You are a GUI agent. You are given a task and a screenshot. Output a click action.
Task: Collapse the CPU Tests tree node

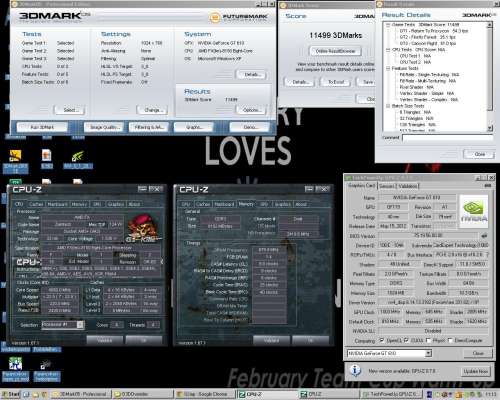(x=388, y=50)
